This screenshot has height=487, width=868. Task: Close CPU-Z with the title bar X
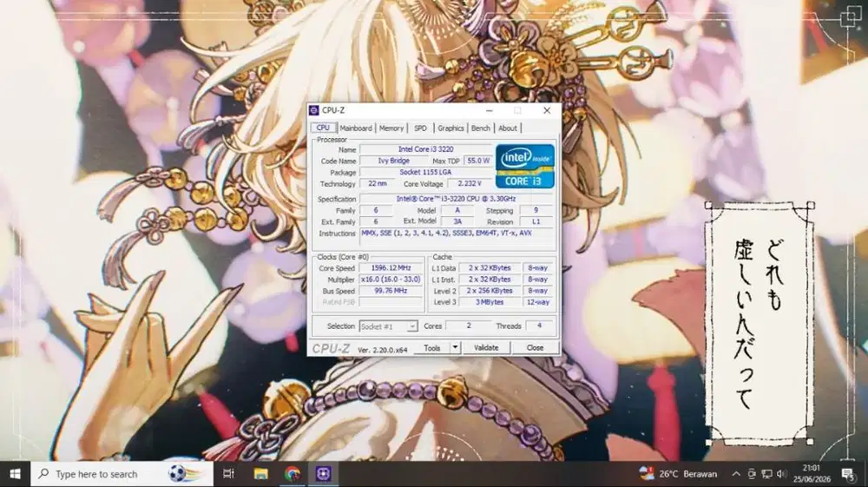(547, 110)
